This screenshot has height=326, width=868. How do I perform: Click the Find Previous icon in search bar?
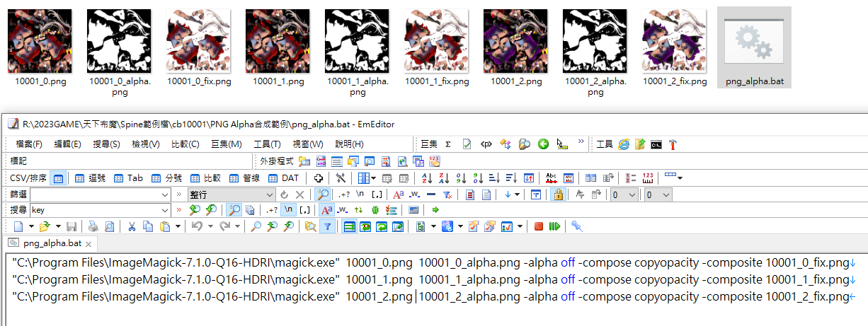tap(195, 210)
